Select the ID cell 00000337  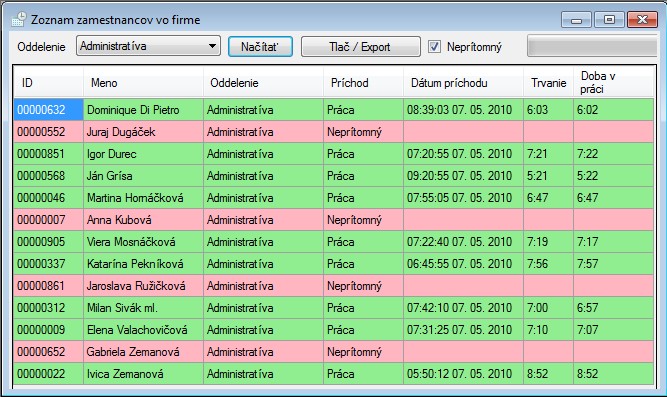[x=48, y=264]
